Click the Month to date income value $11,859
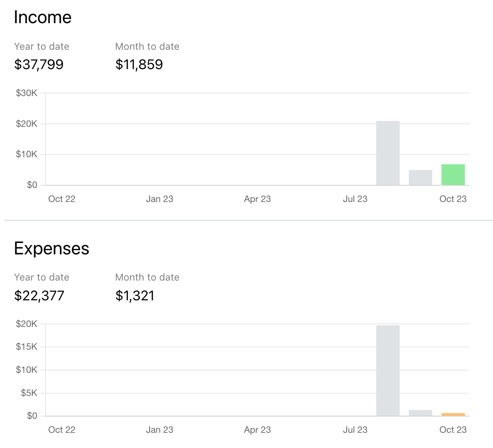Image resolution: width=493 pixels, height=448 pixels. (139, 65)
